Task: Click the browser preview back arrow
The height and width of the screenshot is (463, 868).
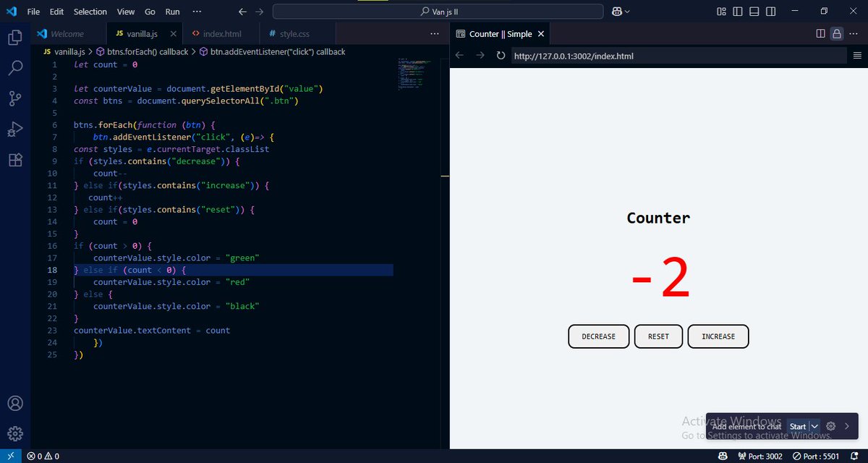Action: click(459, 56)
